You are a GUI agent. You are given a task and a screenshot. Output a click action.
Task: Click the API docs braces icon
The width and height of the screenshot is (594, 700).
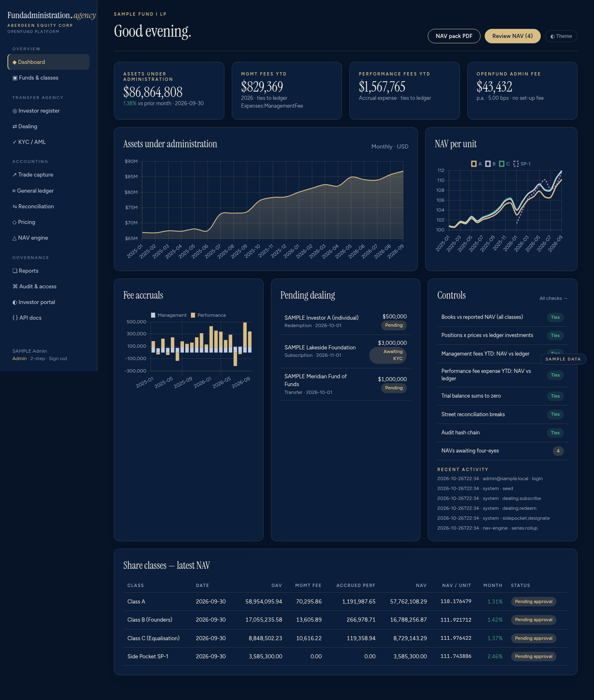pos(15,318)
